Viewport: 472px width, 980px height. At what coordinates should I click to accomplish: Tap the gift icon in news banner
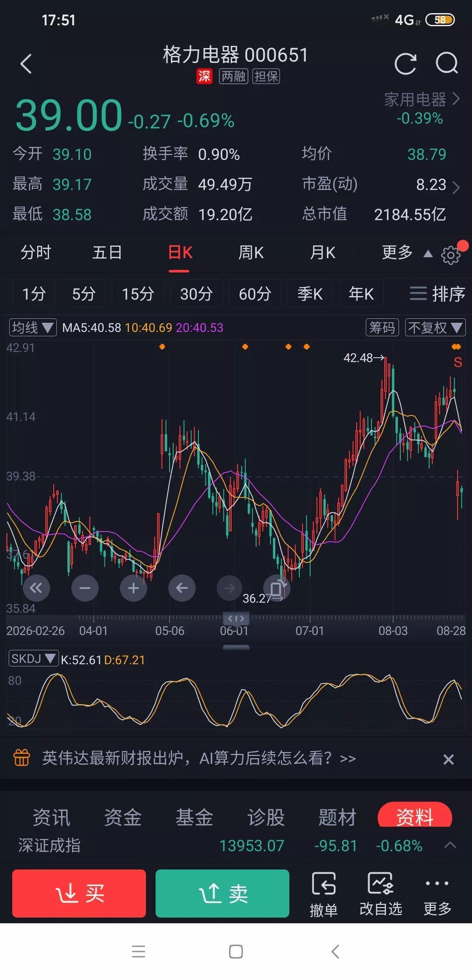[22, 758]
